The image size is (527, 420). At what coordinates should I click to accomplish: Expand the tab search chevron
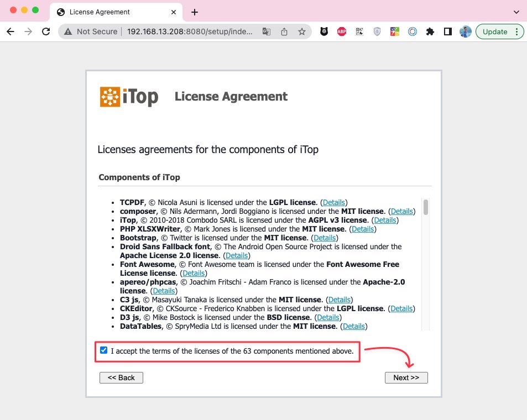[516, 12]
